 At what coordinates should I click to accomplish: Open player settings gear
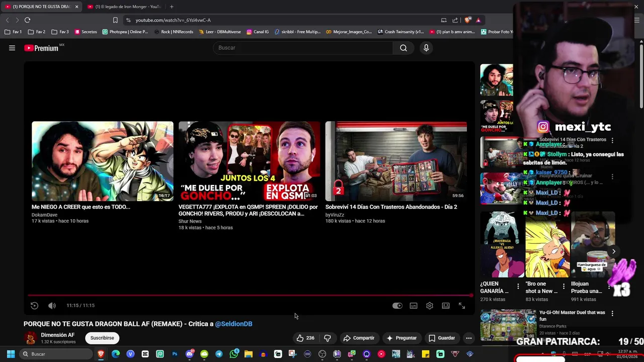click(x=430, y=306)
